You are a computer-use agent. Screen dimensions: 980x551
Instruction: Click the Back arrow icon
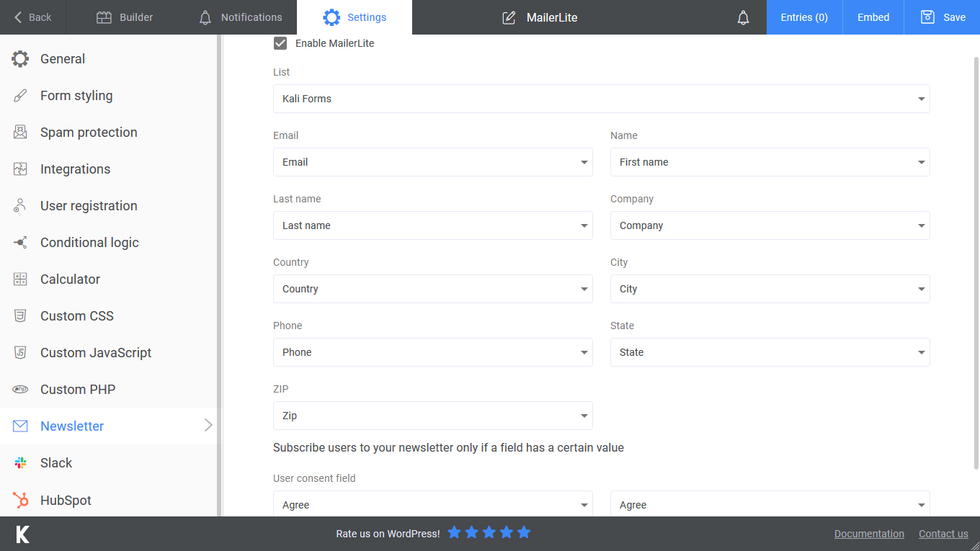tap(18, 17)
